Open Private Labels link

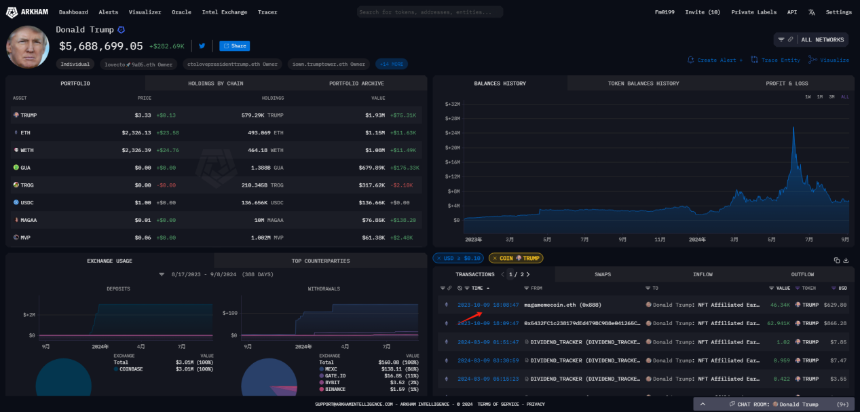(754, 12)
